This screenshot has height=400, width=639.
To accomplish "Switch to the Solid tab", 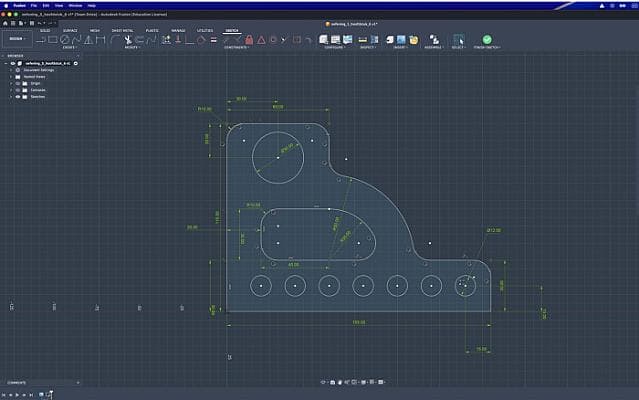I will [45, 31].
